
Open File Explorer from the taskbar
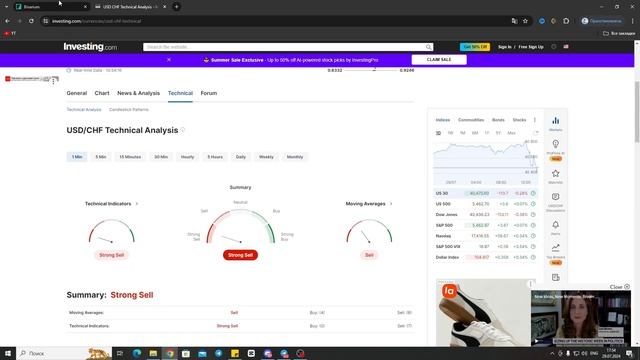tap(153, 353)
